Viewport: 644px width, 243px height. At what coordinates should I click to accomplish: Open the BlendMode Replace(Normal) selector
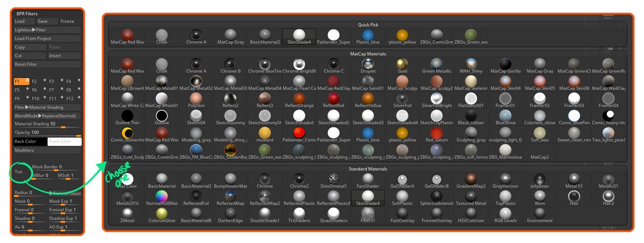click(x=47, y=116)
